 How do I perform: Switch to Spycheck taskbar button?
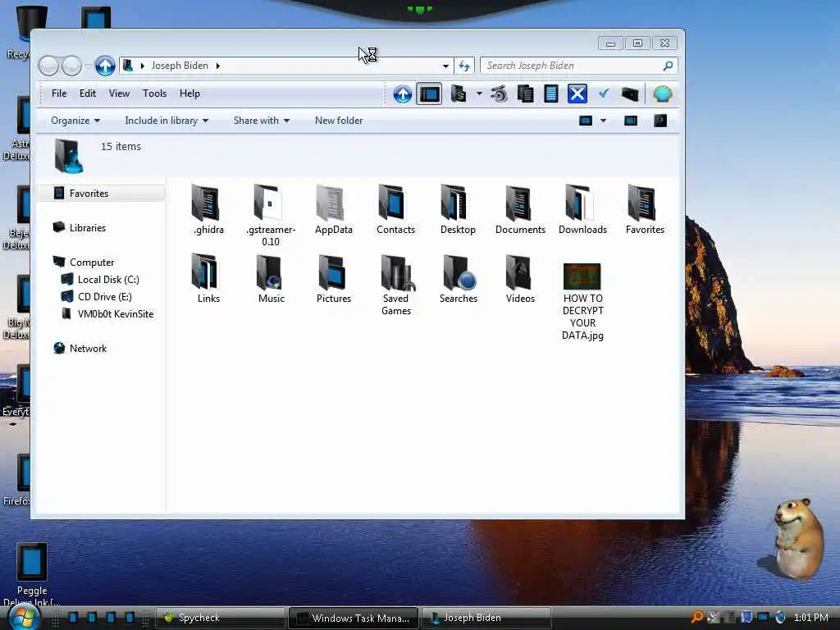pyautogui.click(x=221, y=618)
